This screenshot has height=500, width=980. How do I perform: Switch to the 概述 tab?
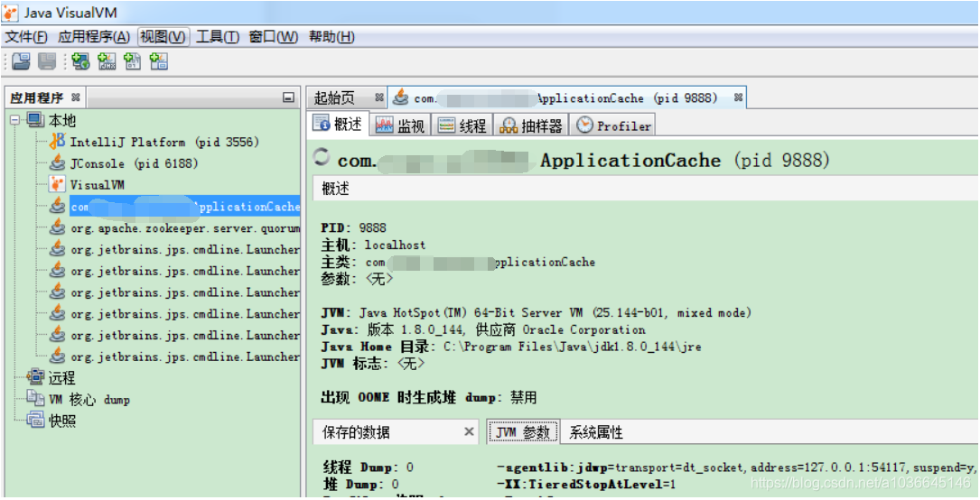338,125
